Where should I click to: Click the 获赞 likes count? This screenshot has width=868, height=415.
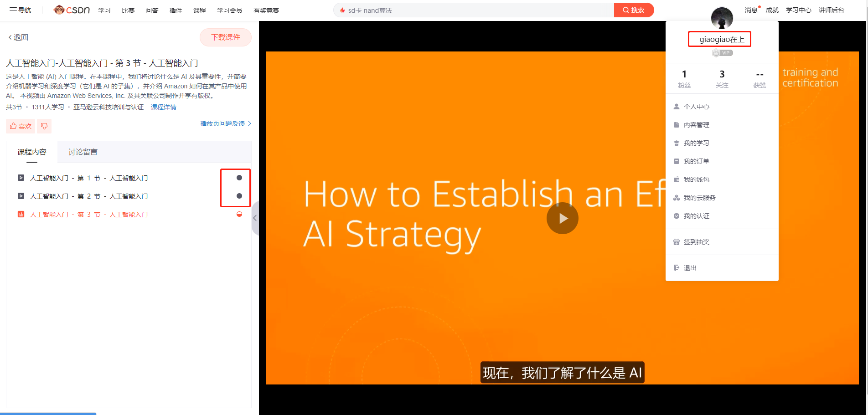point(759,79)
